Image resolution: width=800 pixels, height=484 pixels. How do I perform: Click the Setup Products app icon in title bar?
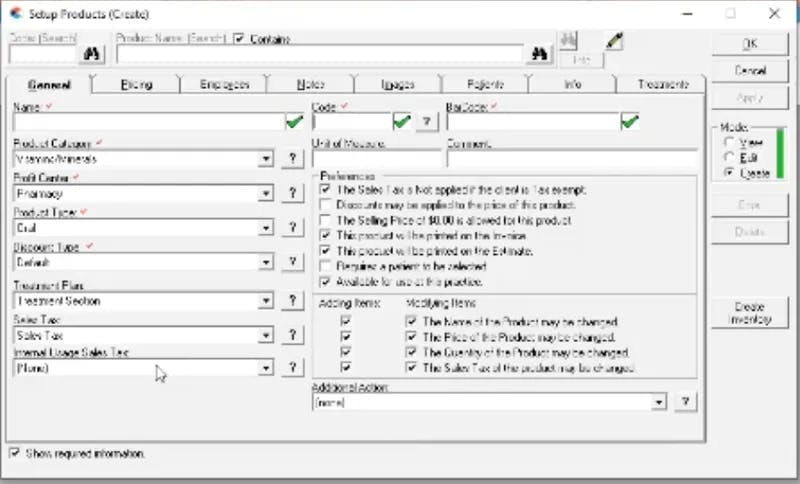click(x=15, y=13)
